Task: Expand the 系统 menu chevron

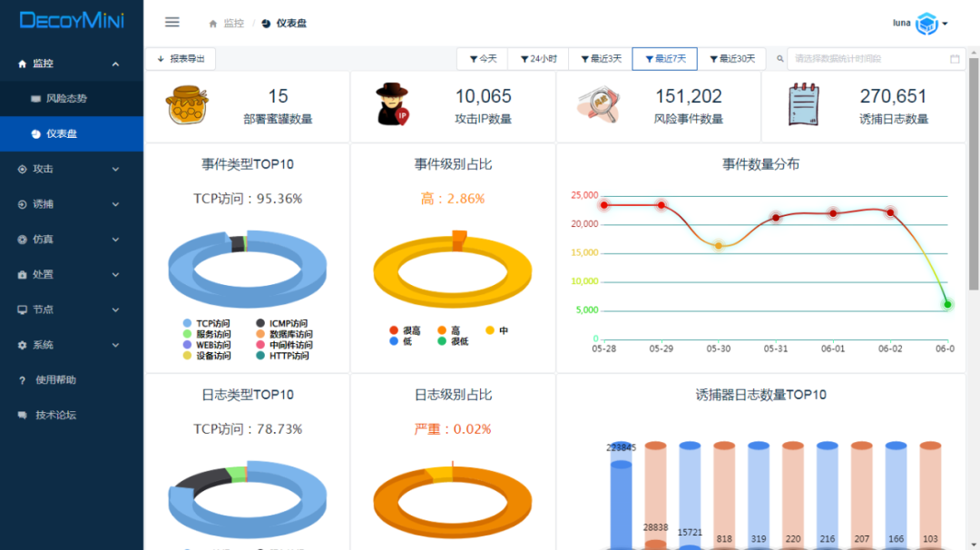Action: click(115, 345)
